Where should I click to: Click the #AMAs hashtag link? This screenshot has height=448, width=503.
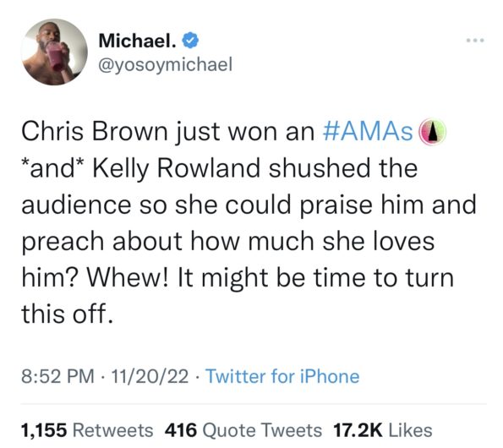point(368,132)
